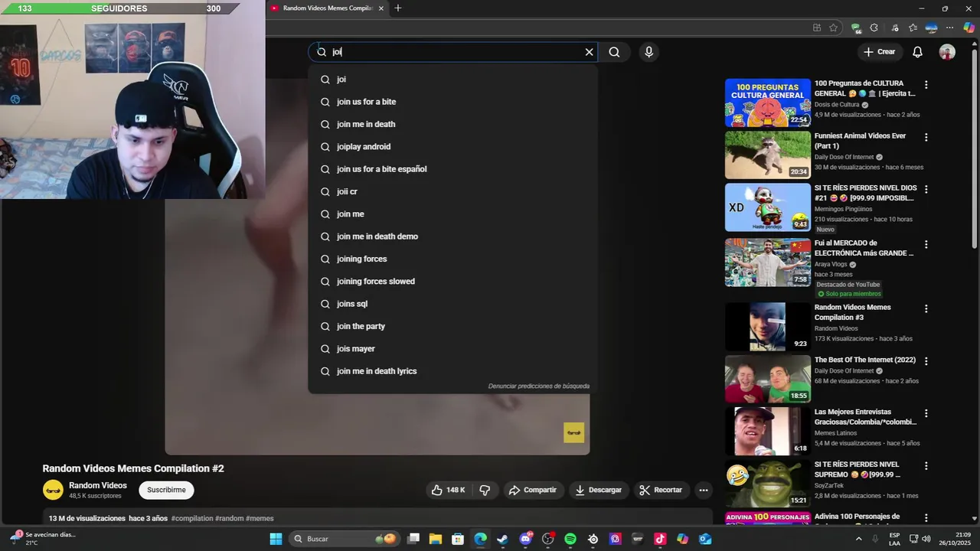Viewport: 980px width, 551px height.
Task: Open the Random Videos channel name link
Action: tap(98, 485)
